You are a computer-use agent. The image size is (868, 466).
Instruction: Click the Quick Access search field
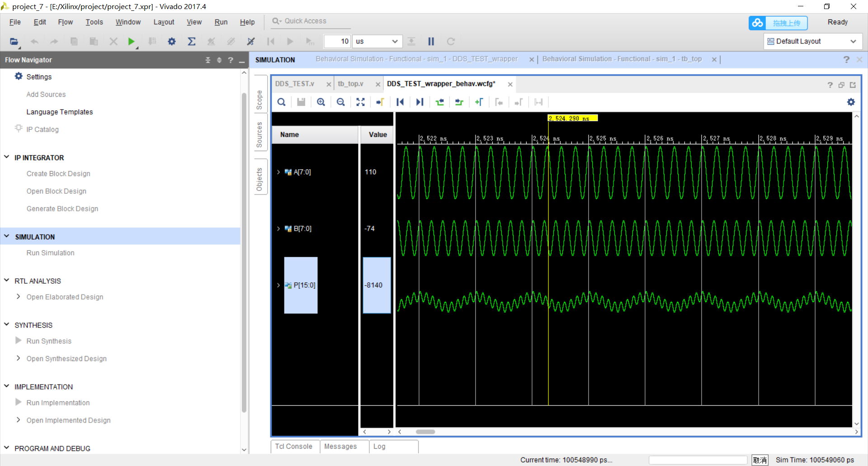pos(311,21)
